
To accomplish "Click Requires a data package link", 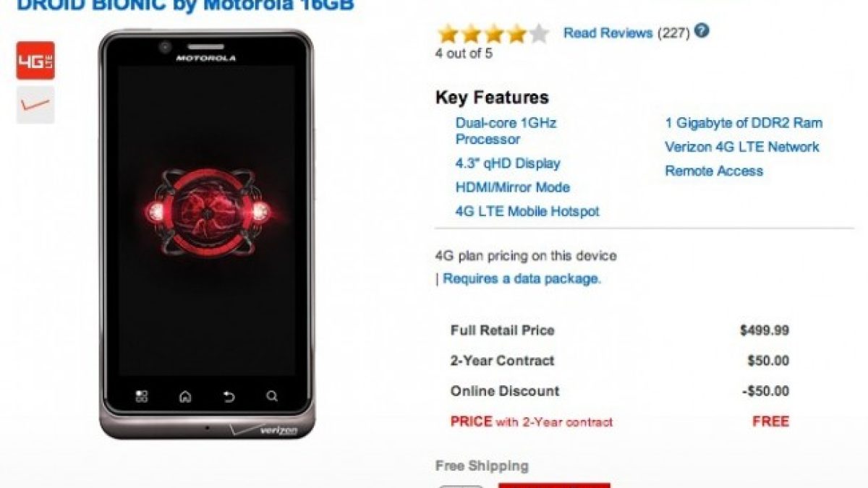I will (522, 278).
